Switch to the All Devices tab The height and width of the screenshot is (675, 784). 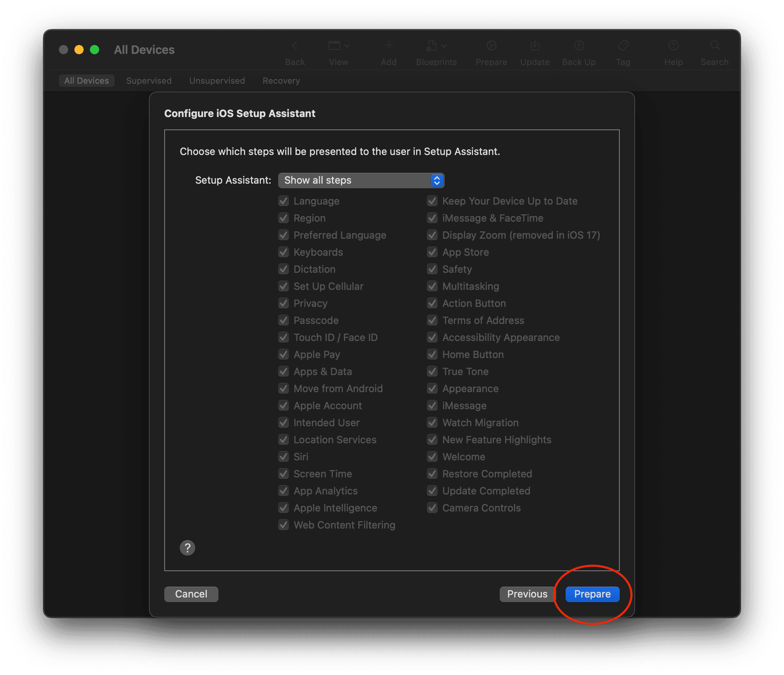tap(87, 81)
